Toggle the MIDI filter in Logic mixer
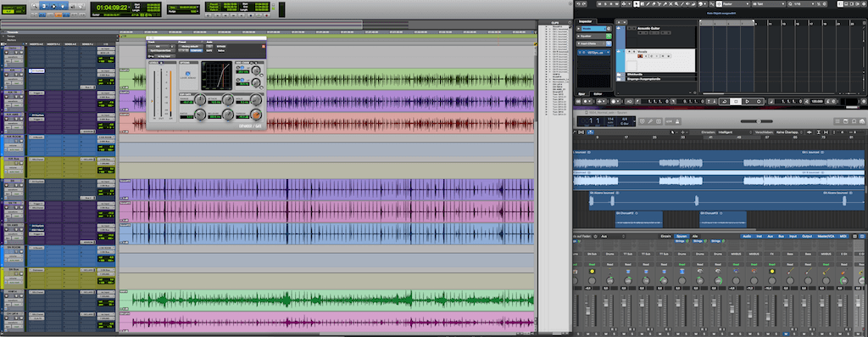 pos(843,236)
